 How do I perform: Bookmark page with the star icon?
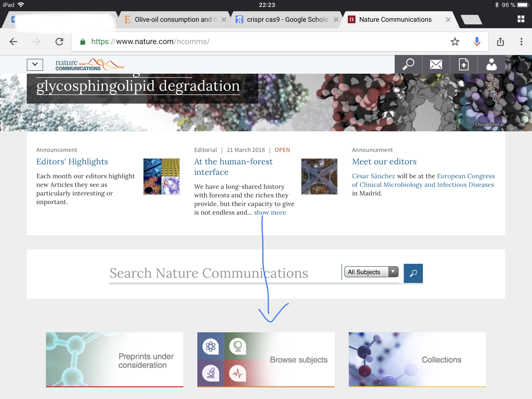click(x=455, y=42)
